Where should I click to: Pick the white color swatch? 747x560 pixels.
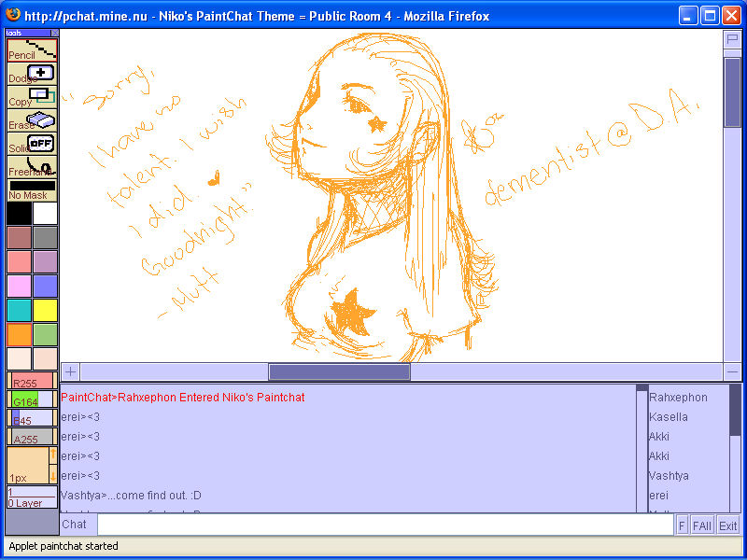click(x=45, y=214)
